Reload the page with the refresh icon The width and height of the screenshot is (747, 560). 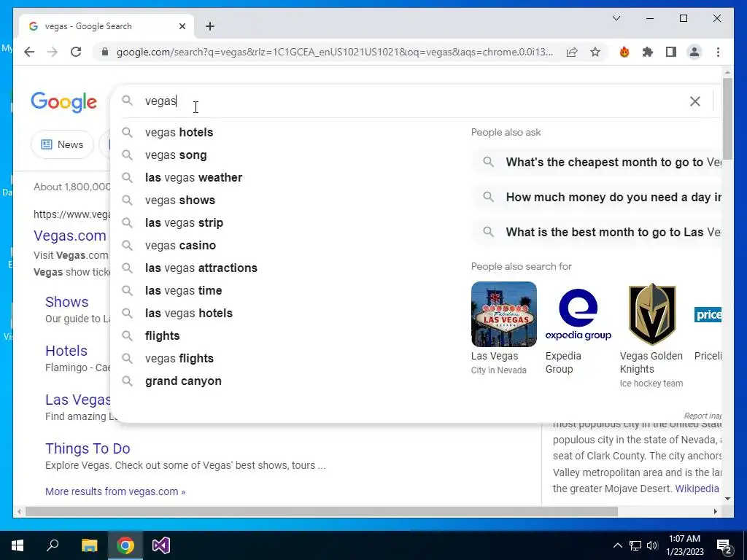76,52
